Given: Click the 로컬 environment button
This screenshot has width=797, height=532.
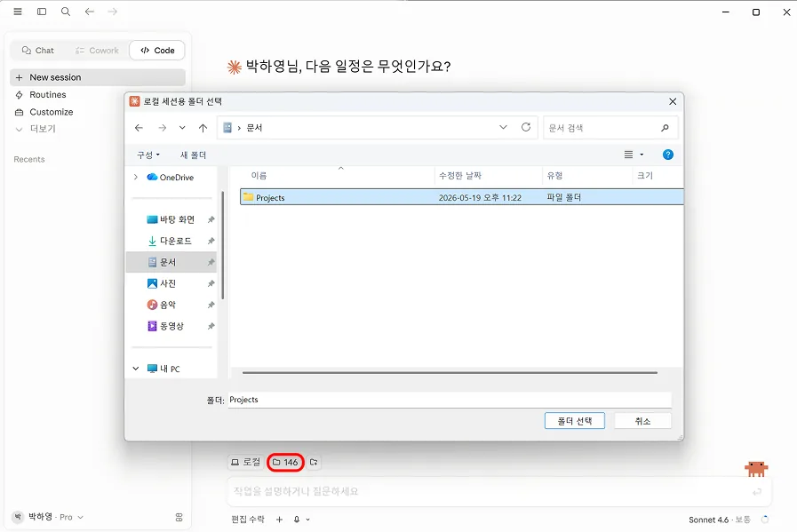Looking at the screenshot, I should (x=245, y=462).
